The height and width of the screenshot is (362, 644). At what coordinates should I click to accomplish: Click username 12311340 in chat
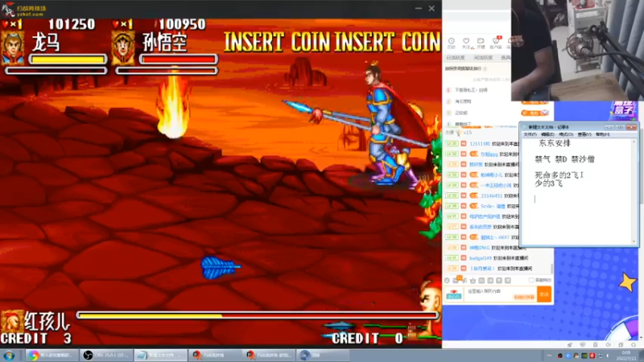coord(480,144)
